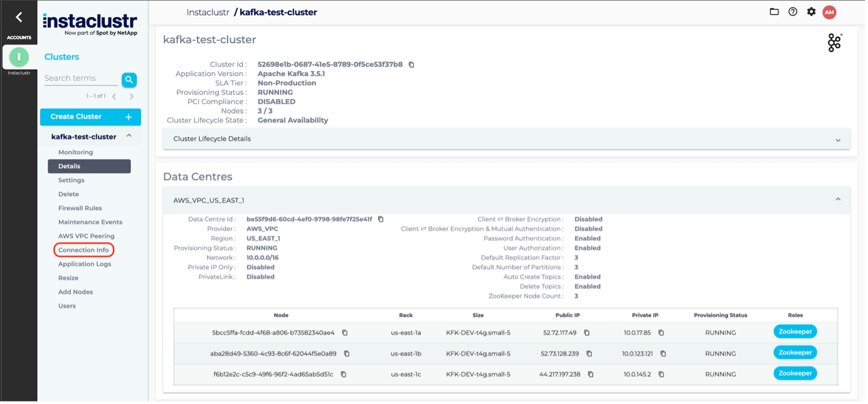Open Resize in the cluster menu
Viewport: 868px width, 404px height.
coord(68,279)
